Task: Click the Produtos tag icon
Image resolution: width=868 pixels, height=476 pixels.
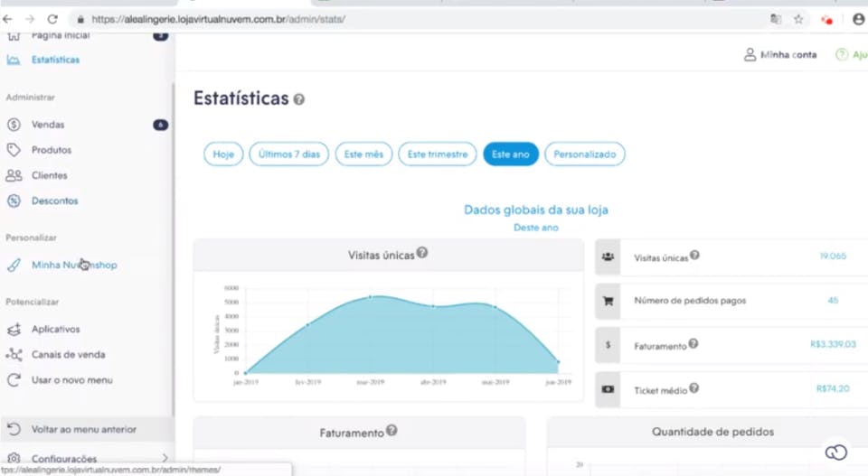Action: pos(14,150)
